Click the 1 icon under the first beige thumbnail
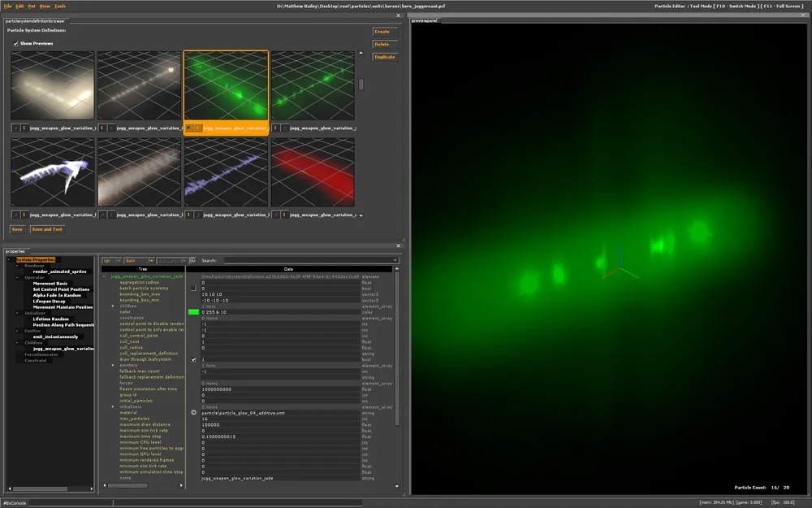Viewport: 812px width, 508px height. [x=24, y=128]
